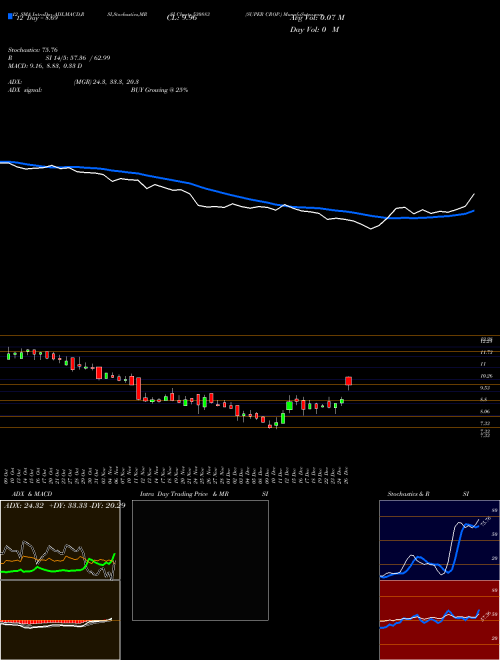This screenshot has width=500, height=660.
Task: Click the 'Avg Vol: 0.07 M' label
Action: coord(317,17)
